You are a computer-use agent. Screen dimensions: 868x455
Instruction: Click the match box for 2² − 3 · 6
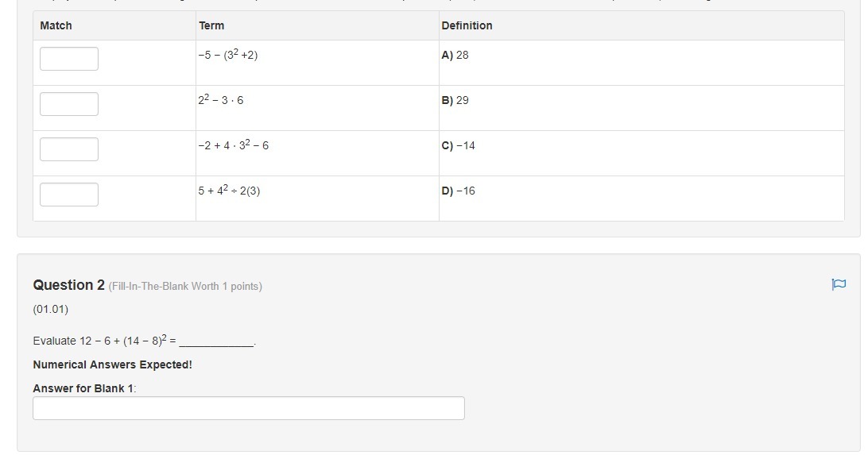tap(69, 104)
